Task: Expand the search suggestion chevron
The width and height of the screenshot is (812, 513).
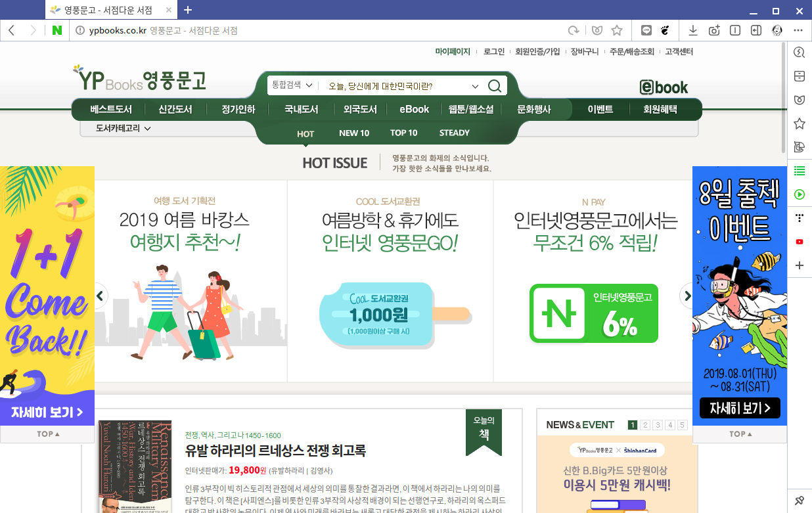Action: tap(476, 86)
